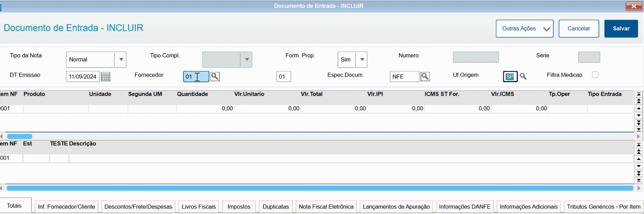
Task: Click the Serie input field
Action: (x=589, y=57)
